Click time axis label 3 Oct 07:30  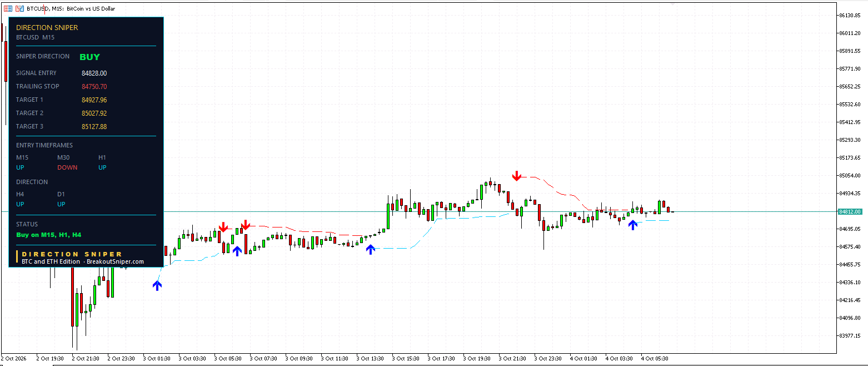[263, 359]
